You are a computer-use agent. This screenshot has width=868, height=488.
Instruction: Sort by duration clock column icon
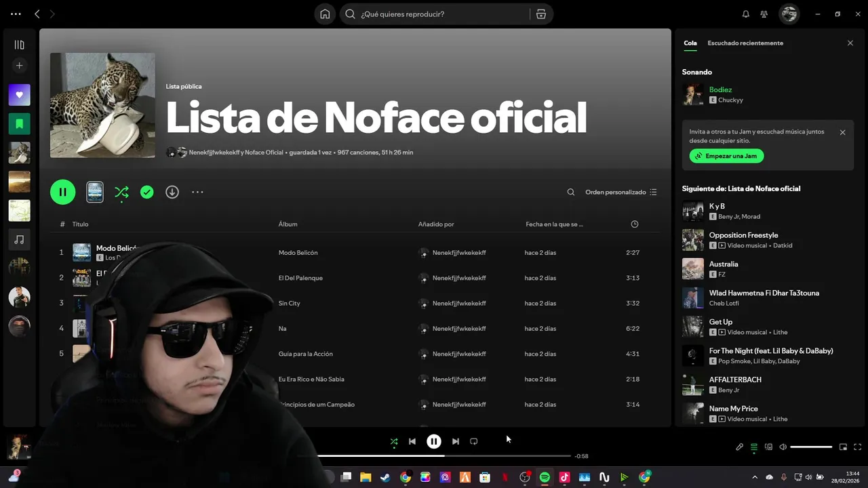click(x=635, y=224)
